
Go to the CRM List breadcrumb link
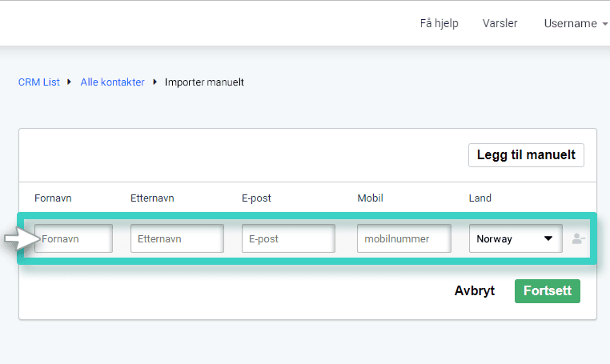click(x=39, y=82)
